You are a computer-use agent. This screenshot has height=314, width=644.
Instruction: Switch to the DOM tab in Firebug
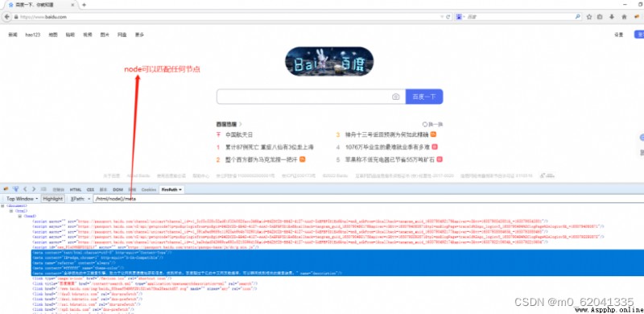(x=118, y=189)
